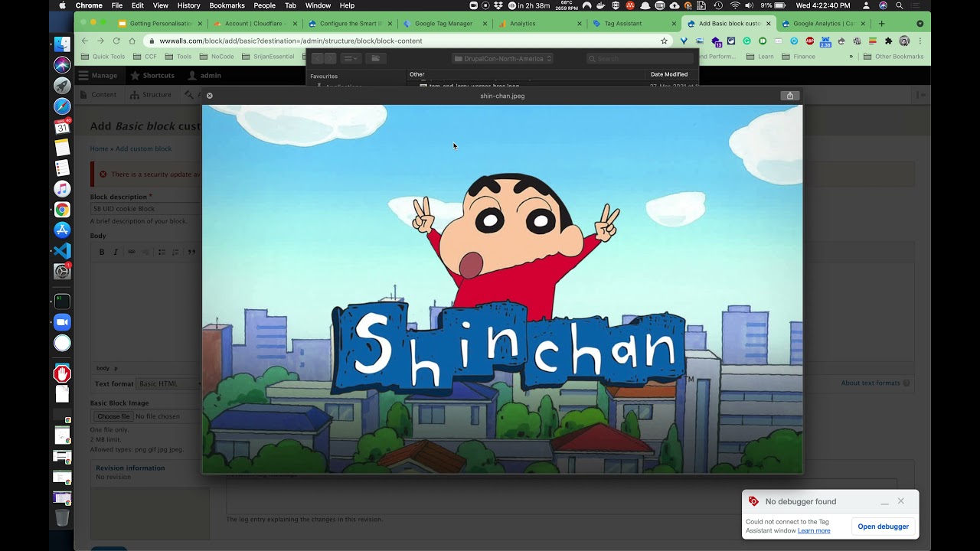Open Drupal Shortcuts toolbar item
The image size is (980, 551).
tap(152, 76)
